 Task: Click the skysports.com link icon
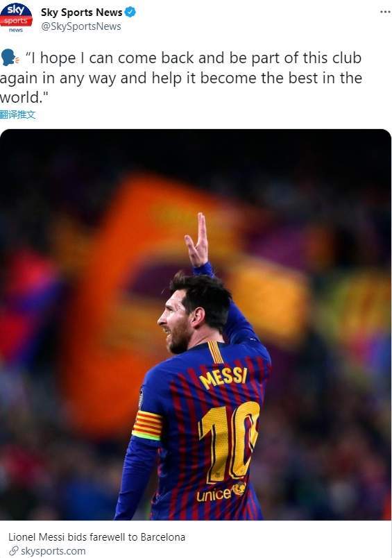coord(13,551)
